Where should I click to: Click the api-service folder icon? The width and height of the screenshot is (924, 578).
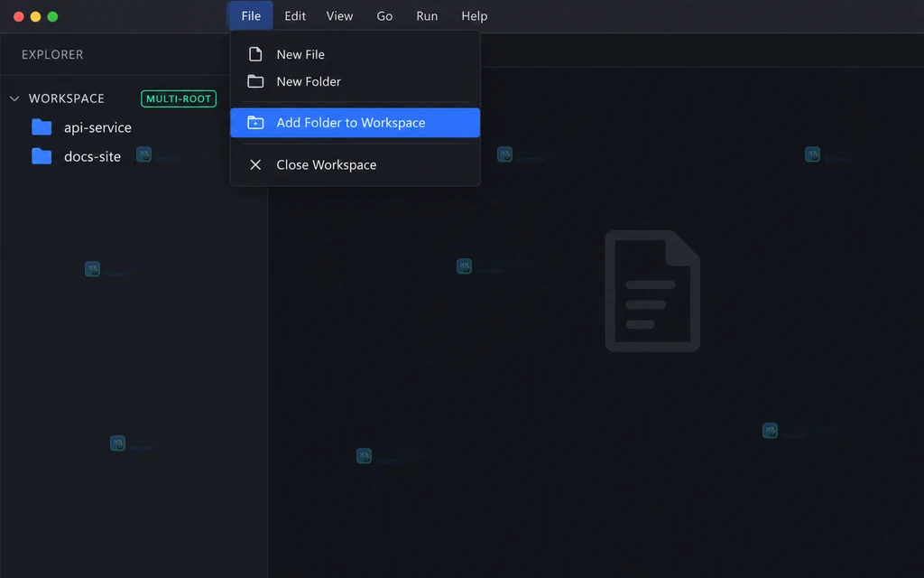42,126
